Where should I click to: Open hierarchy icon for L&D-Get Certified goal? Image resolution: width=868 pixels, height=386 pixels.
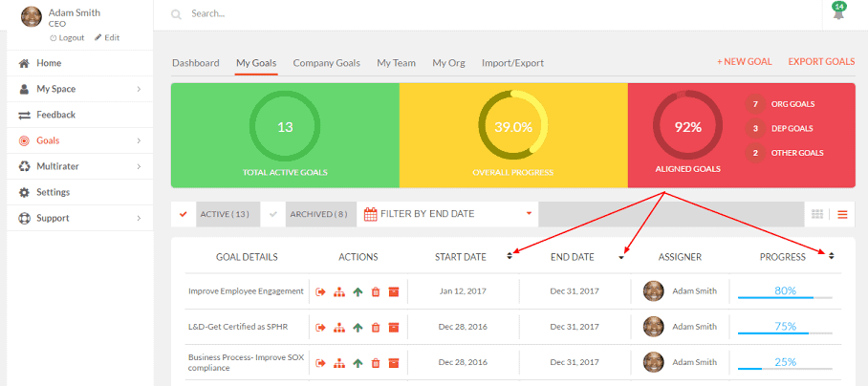[x=338, y=328]
